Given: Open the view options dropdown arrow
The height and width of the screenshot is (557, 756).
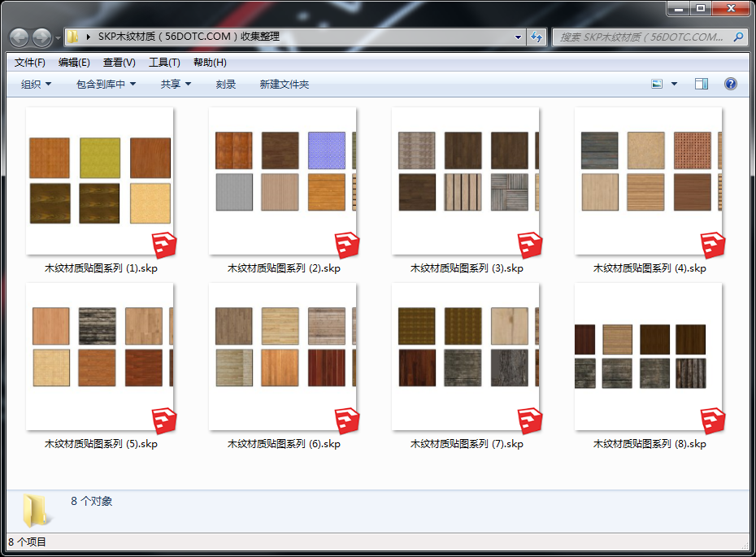Looking at the screenshot, I should [x=674, y=84].
